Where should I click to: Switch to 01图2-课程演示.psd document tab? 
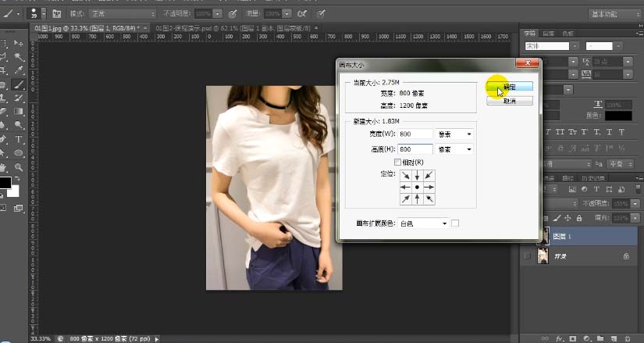coord(233,28)
